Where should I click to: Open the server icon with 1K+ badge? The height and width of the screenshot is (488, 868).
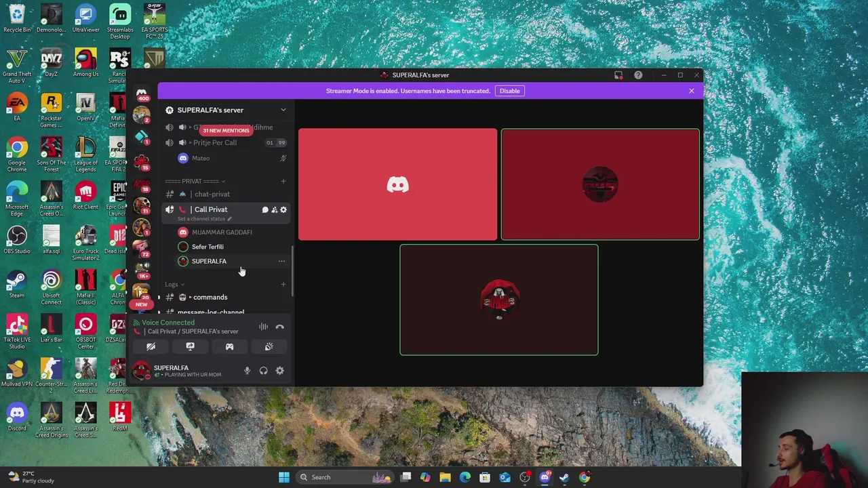141,270
